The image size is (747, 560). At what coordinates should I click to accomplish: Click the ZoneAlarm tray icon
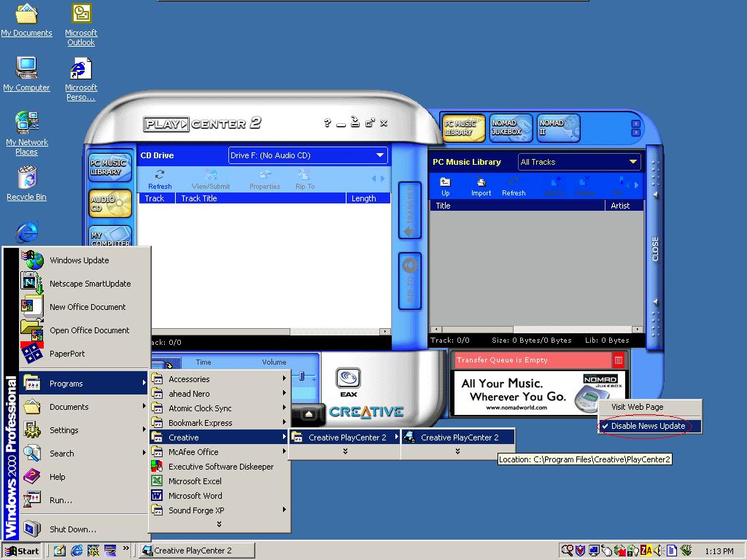coord(646,551)
